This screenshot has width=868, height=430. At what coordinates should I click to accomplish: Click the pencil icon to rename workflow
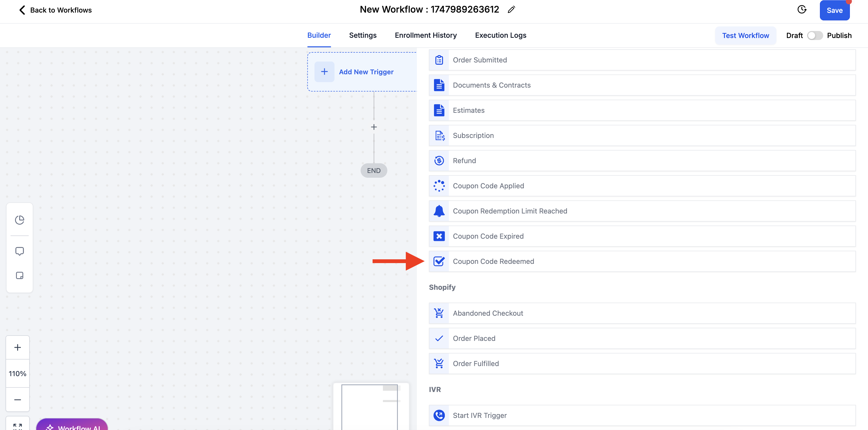tap(511, 10)
